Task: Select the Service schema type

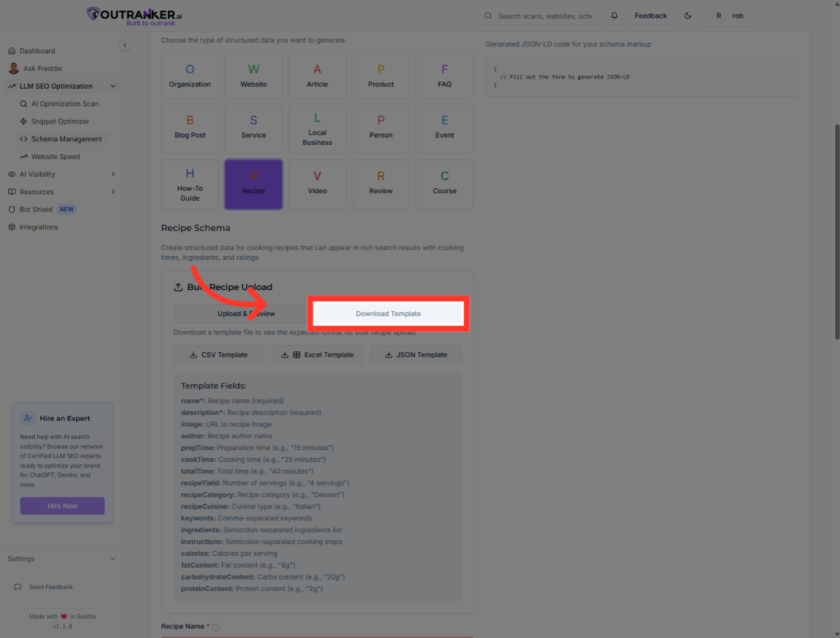Action: tap(253, 129)
